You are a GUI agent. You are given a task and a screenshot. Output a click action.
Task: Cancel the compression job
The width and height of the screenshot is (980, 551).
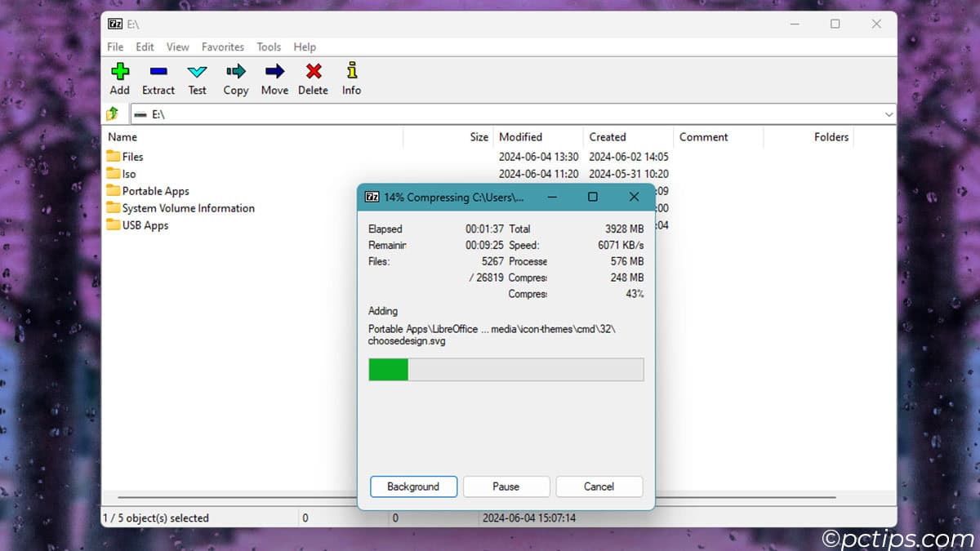pyautogui.click(x=599, y=487)
